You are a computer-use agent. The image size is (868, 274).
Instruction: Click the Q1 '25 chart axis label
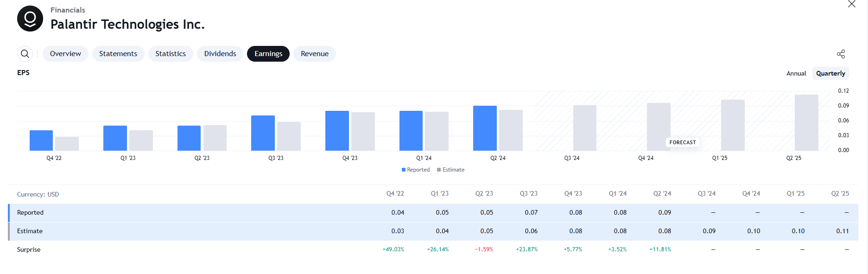click(720, 158)
